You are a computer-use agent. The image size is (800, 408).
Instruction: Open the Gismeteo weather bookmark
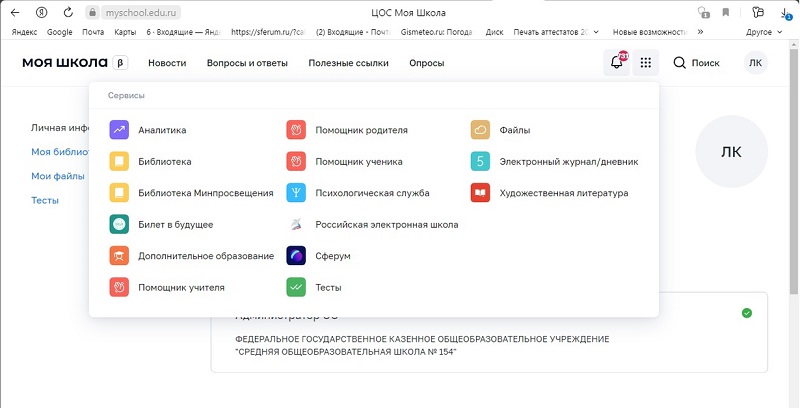click(x=436, y=32)
